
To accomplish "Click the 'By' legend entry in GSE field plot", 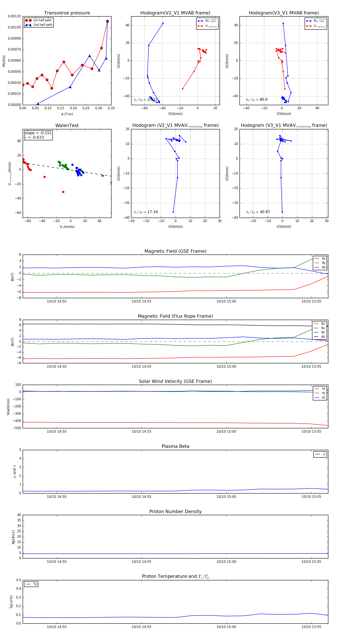I will [x=320, y=263].
